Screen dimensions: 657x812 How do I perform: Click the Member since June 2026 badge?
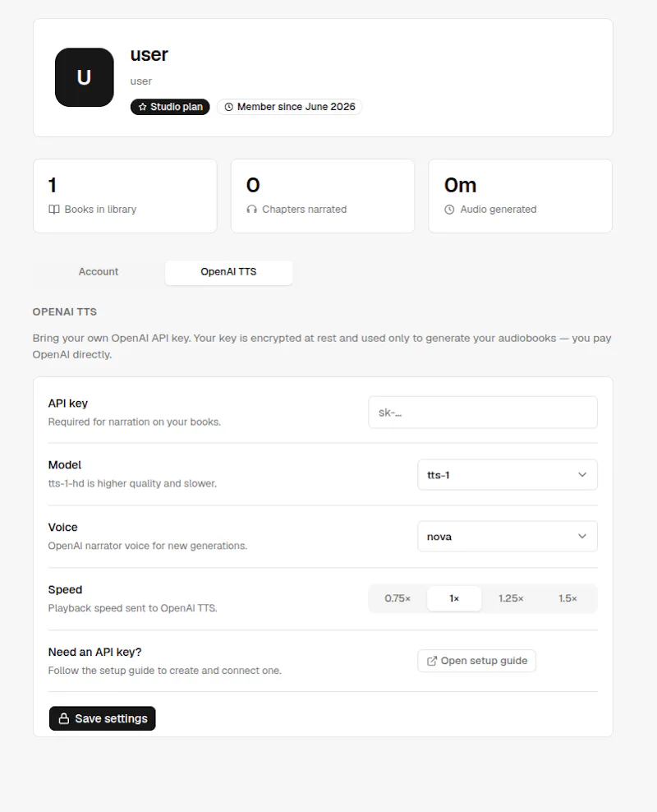(289, 107)
